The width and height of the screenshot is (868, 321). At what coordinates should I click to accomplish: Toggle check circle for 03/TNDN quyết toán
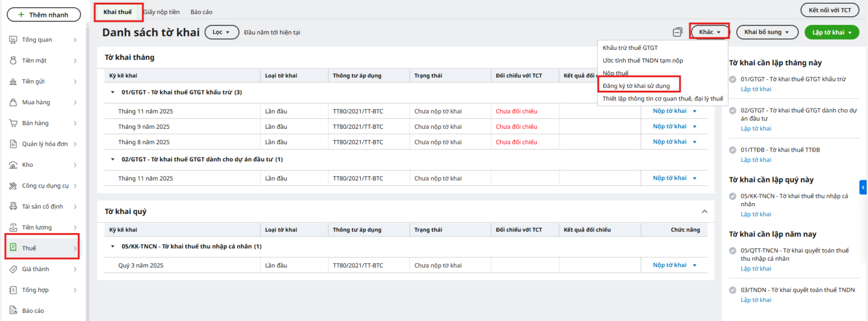[x=733, y=290]
